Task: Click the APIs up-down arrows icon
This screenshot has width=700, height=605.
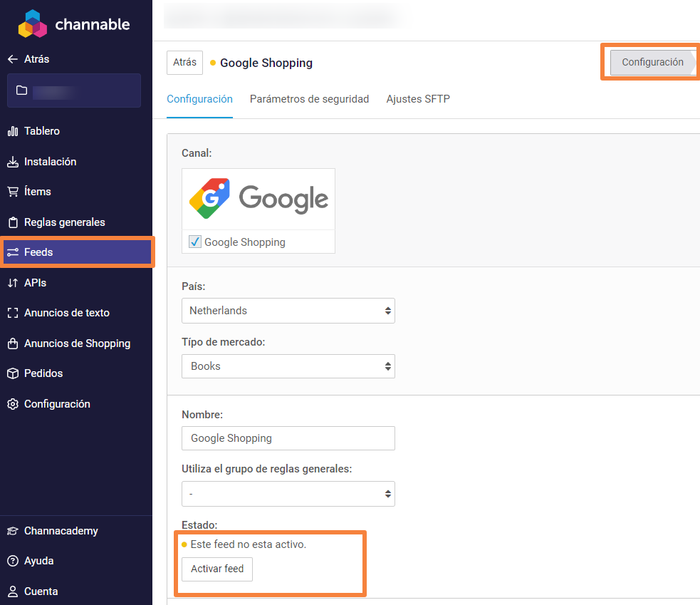Action: point(13,283)
